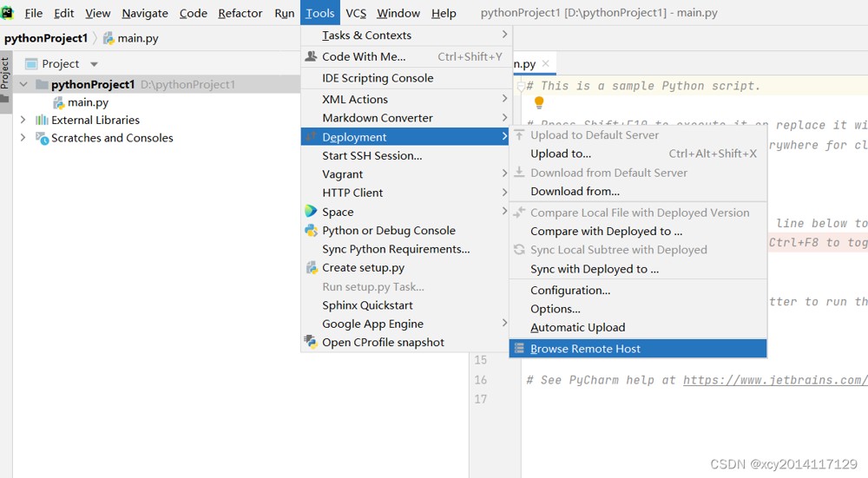This screenshot has width=868, height=478.
Task: Expand the Scratches and Consoles node
Action: [x=23, y=137]
